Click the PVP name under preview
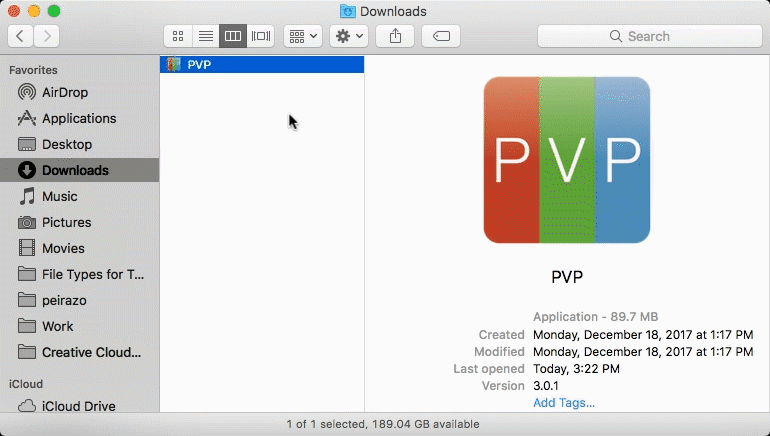 click(567, 277)
